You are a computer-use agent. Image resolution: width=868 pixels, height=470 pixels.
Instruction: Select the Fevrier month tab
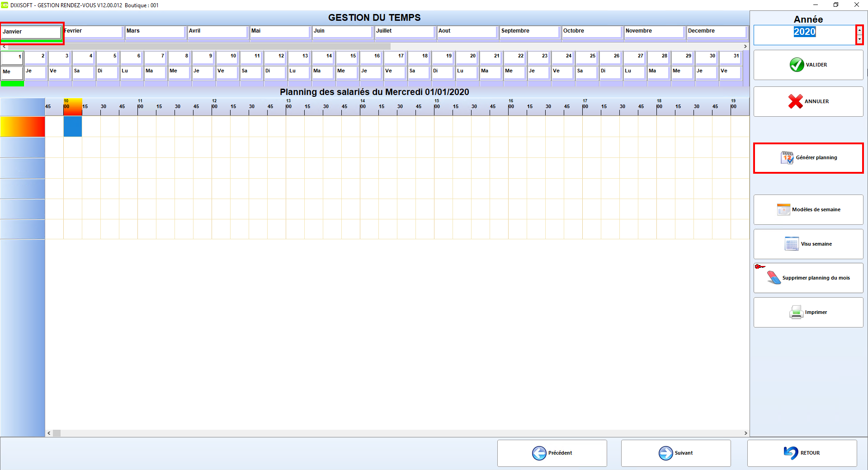point(93,31)
